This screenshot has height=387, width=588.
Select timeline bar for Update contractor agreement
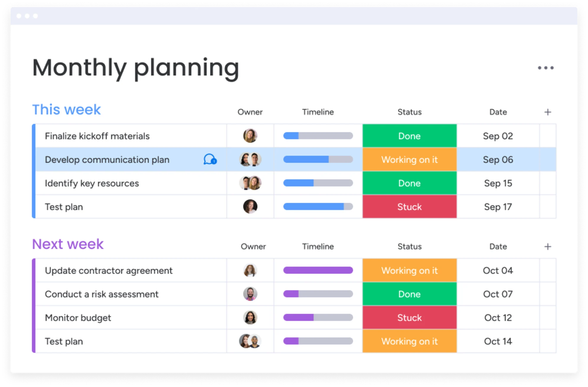pyautogui.click(x=318, y=270)
